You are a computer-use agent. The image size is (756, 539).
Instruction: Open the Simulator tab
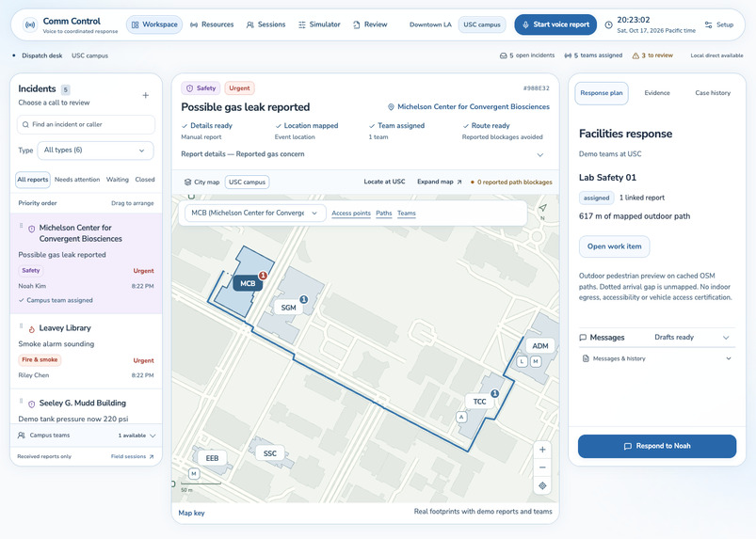[x=319, y=24]
